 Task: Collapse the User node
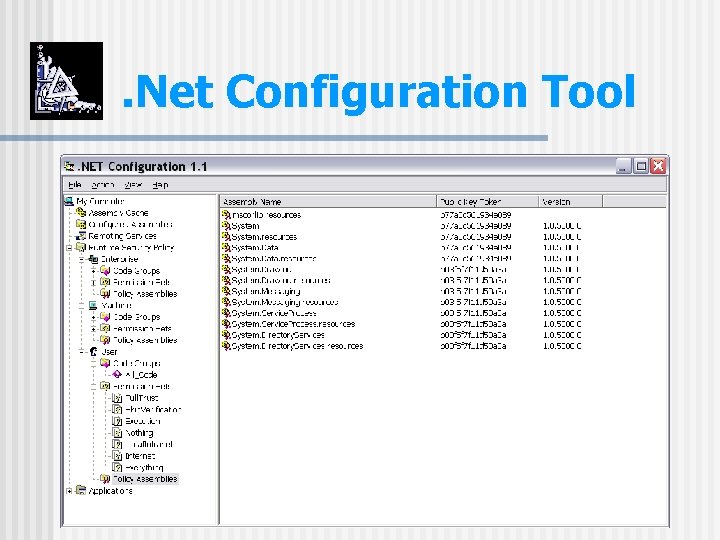pyautogui.click(x=81, y=352)
